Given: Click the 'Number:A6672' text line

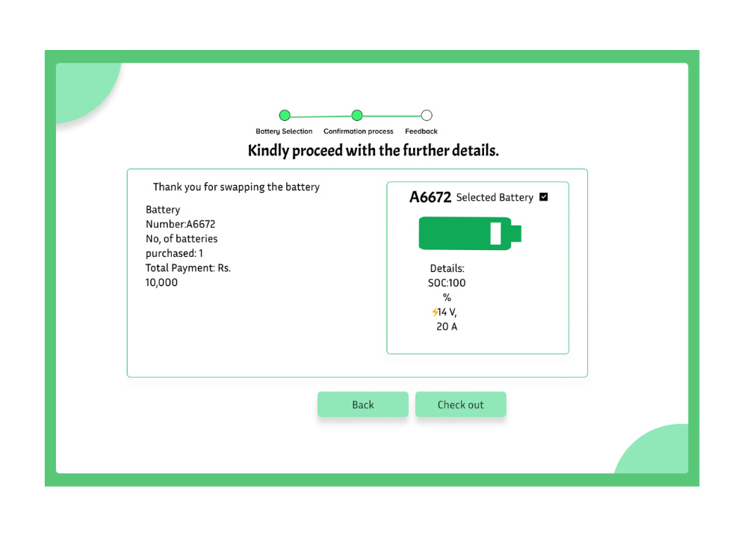Looking at the screenshot, I should click(x=181, y=224).
